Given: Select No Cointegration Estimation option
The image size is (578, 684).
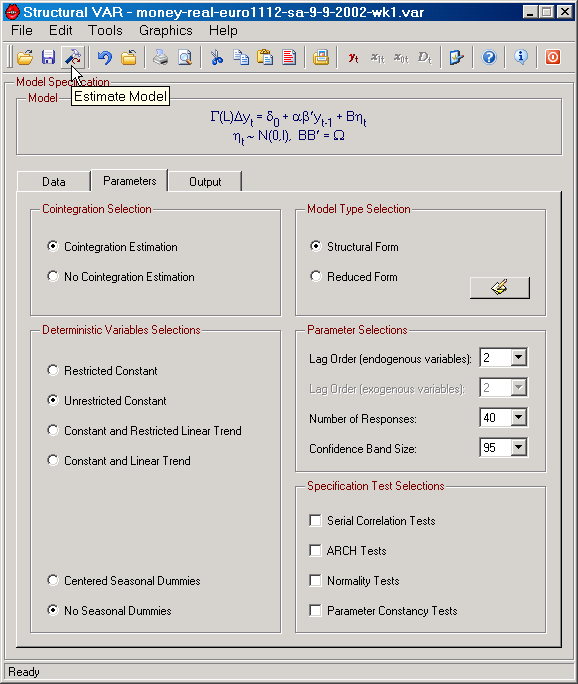Looking at the screenshot, I should pyautogui.click(x=121, y=277).
